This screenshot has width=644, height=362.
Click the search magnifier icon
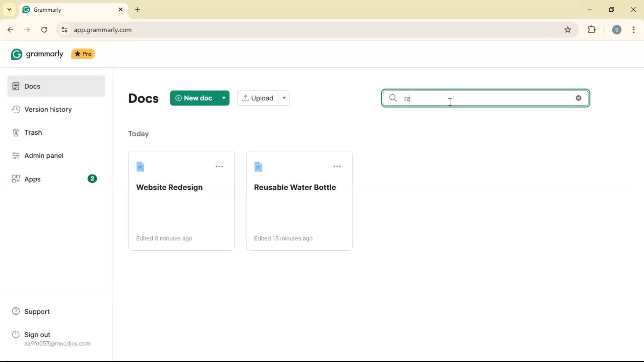[393, 98]
